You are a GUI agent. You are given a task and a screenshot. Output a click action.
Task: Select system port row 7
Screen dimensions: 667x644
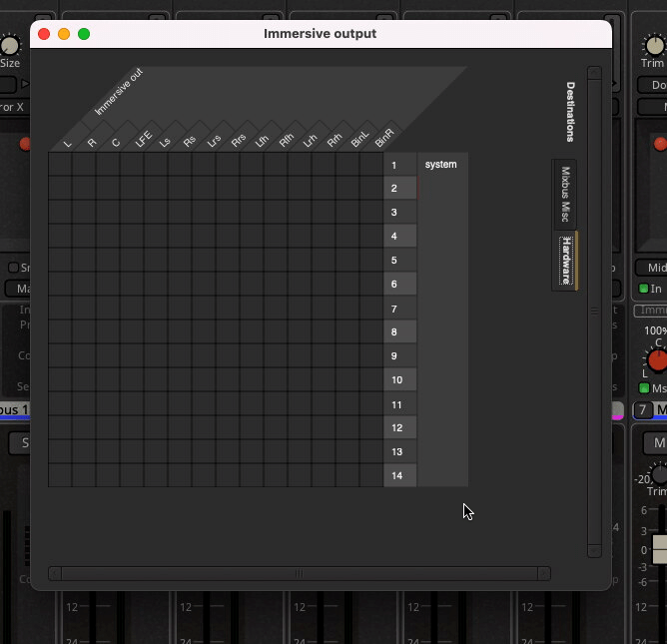pyautogui.click(x=399, y=309)
